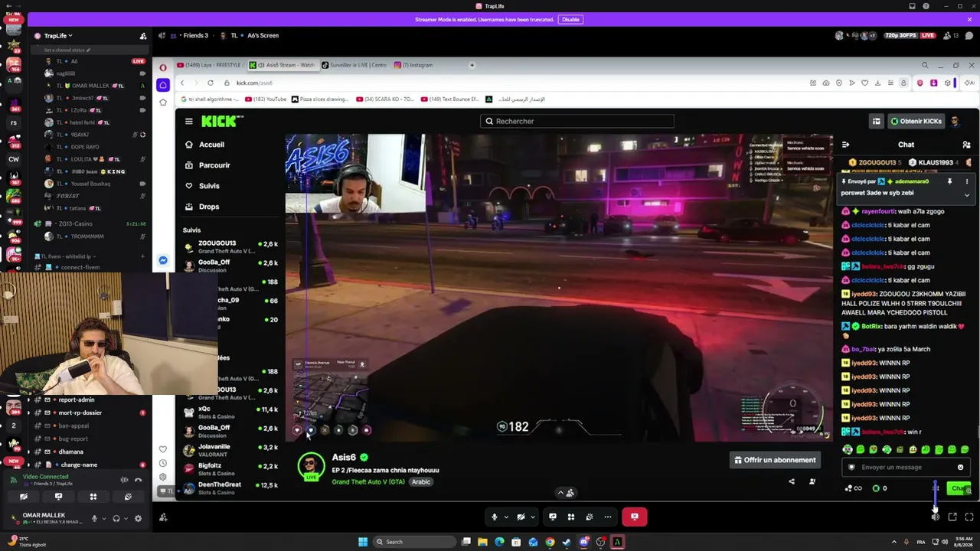Open xQc channel in Kick followed list
Screen dimensions: 980x551
pyautogui.click(x=230, y=412)
